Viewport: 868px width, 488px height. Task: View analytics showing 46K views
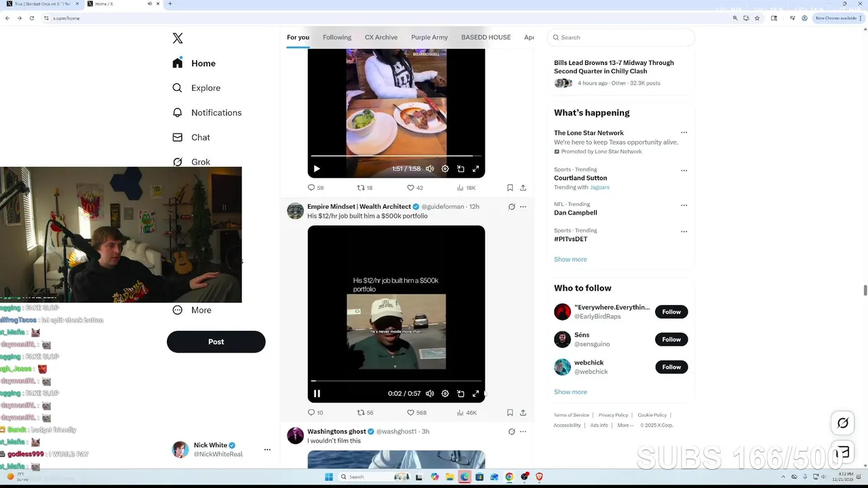pos(467,413)
